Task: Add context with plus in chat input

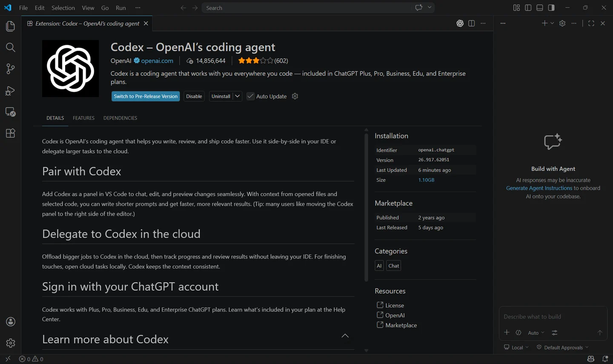Action: 507,332
